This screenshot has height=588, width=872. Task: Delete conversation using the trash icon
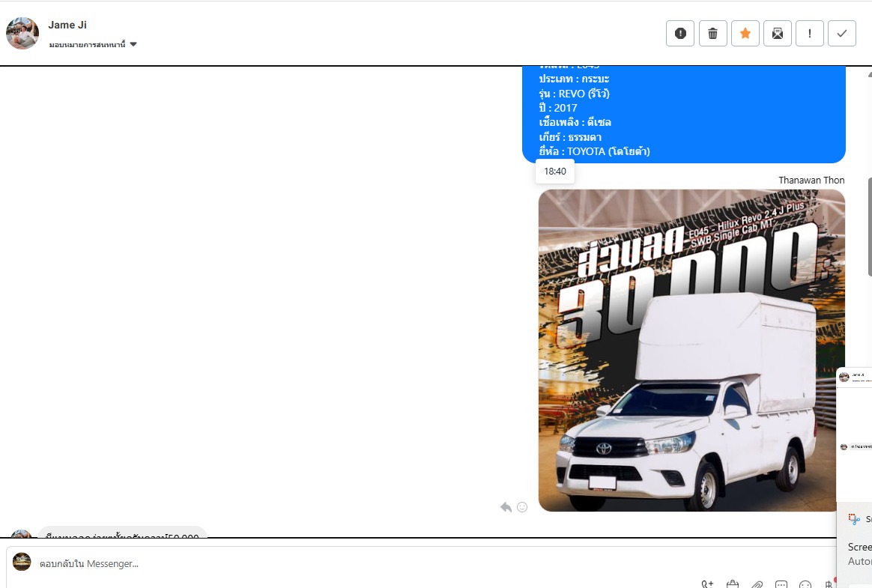click(712, 34)
